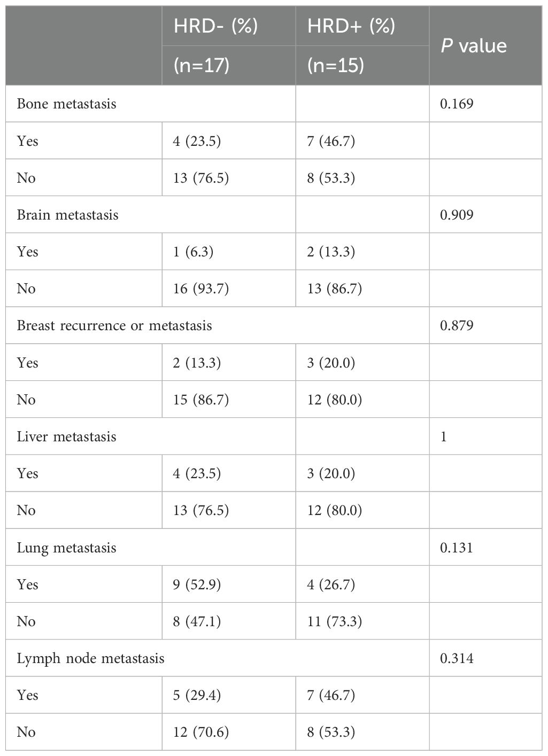Select the 16 (93.7) cell
548x756 pixels.
(x=201, y=289)
